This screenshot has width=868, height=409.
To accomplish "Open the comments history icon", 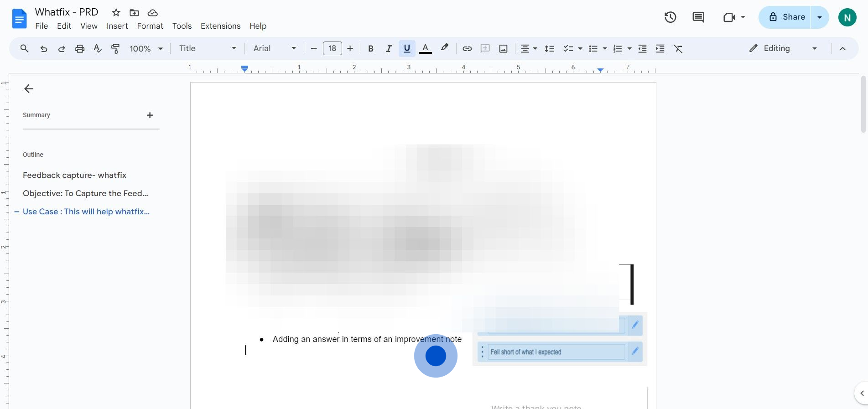I will point(698,17).
